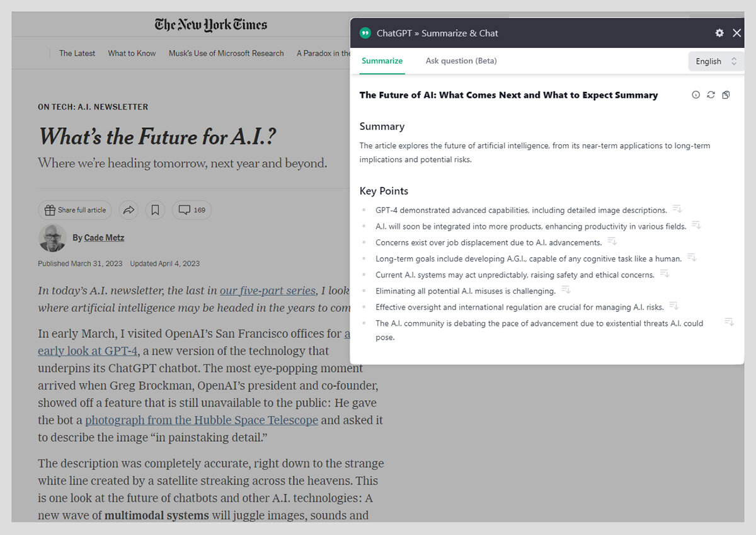Viewport: 756px width, 535px height.
Task: Open the our five-part series link
Action: coord(267,291)
